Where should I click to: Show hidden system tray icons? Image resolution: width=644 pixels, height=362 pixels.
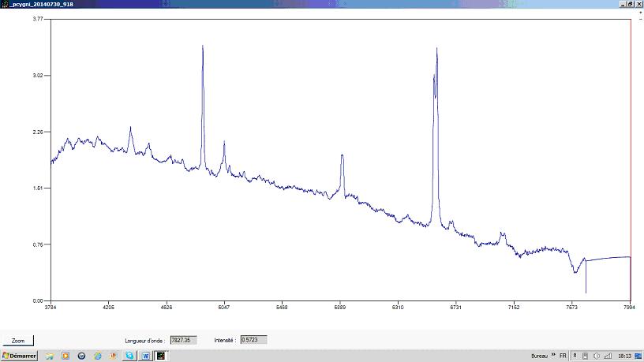pos(575,356)
